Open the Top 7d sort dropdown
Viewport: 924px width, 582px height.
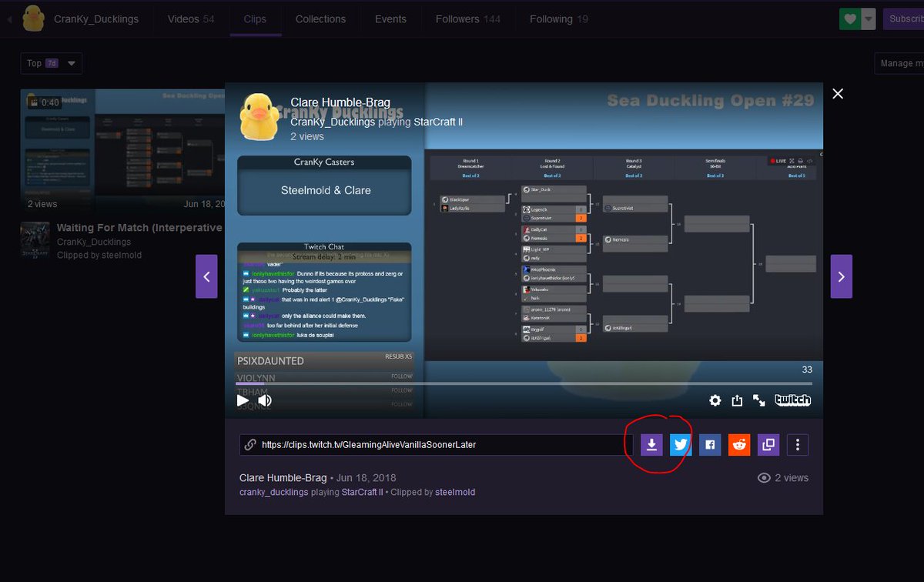click(51, 63)
